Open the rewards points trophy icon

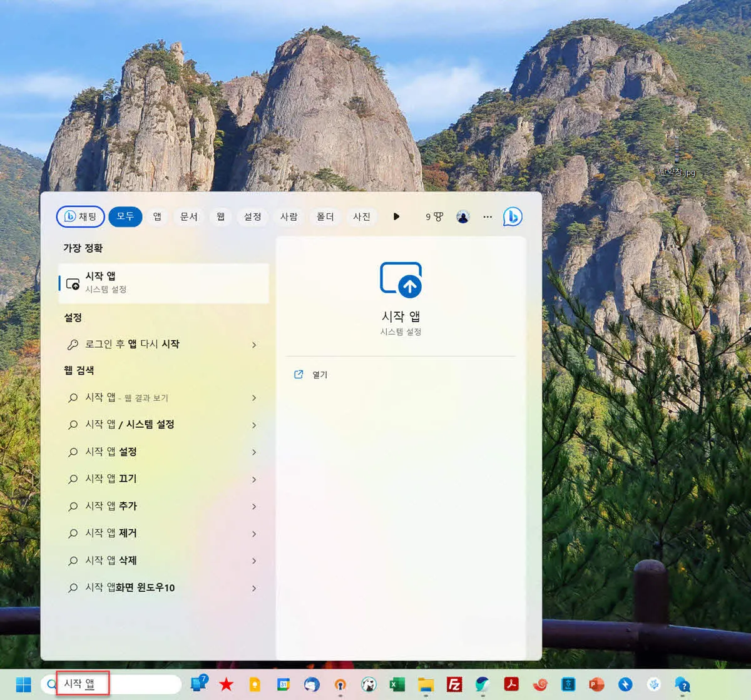pos(434,216)
